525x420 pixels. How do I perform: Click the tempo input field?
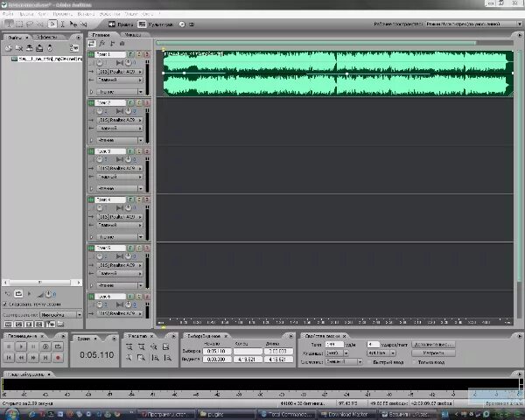pyautogui.click(x=334, y=344)
